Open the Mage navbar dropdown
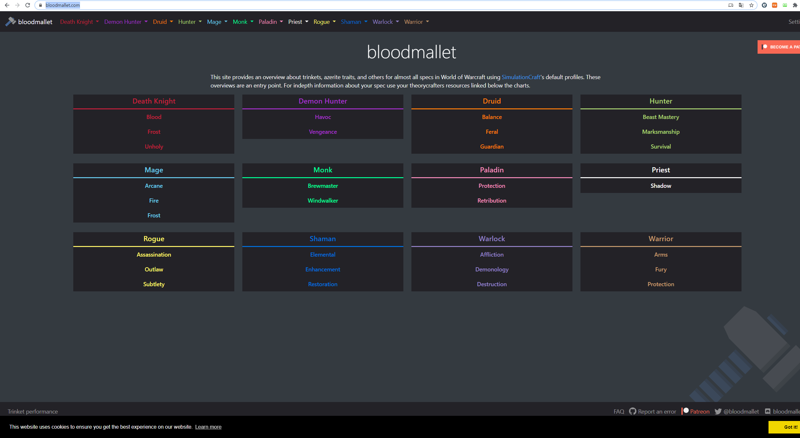Viewport: 800px width, 438px height. (x=217, y=22)
